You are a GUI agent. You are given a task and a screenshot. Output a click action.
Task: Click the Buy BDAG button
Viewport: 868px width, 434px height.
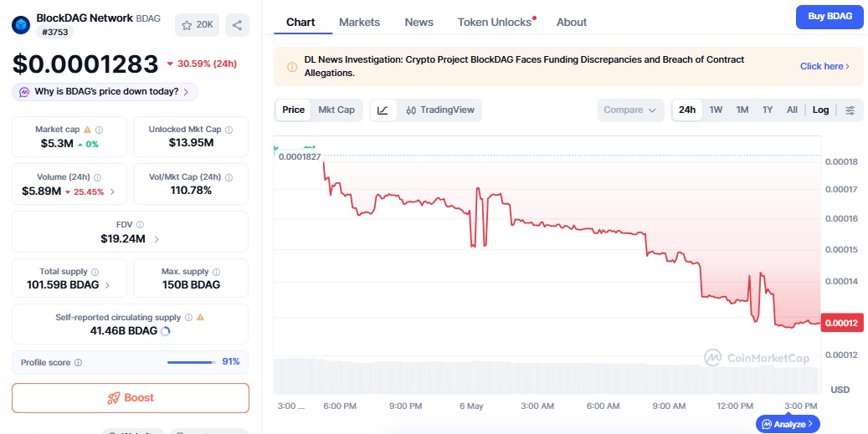pyautogui.click(x=829, y=17)
